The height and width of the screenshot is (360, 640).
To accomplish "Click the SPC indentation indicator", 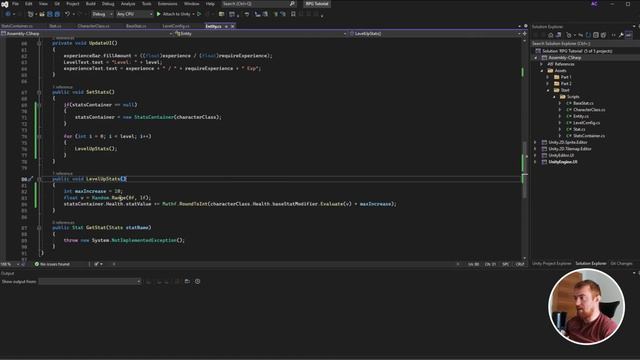I will tap(506, 264).
